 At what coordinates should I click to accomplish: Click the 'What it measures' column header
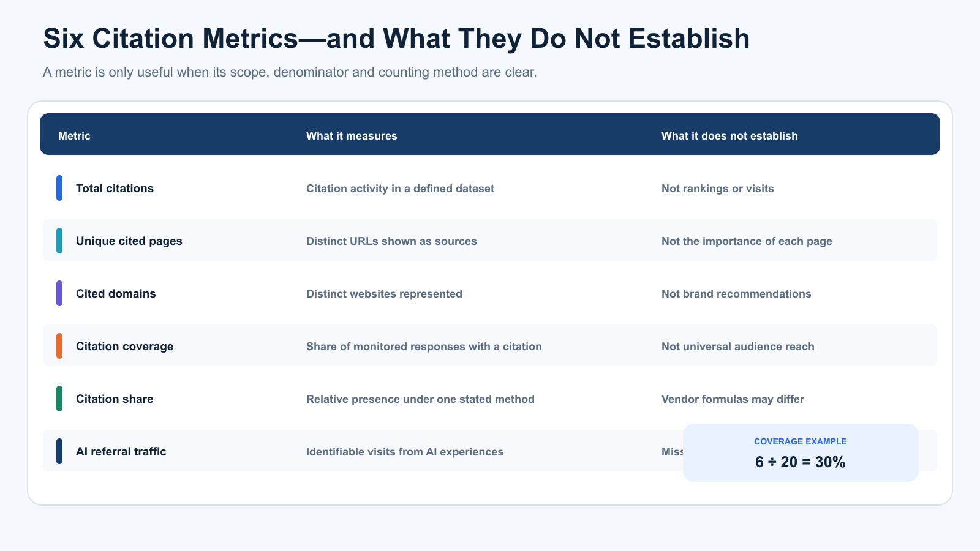pyautogui.click(x=352, y=136)
